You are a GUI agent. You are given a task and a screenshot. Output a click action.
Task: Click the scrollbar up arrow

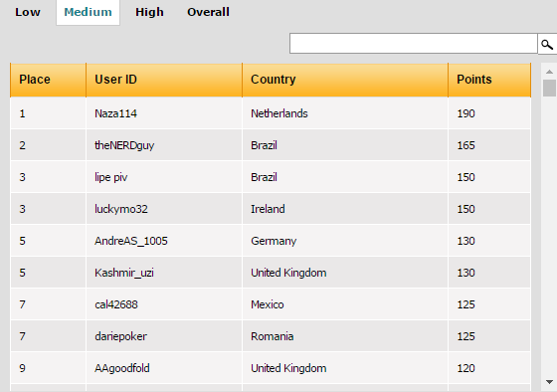[x=549, y=72]
